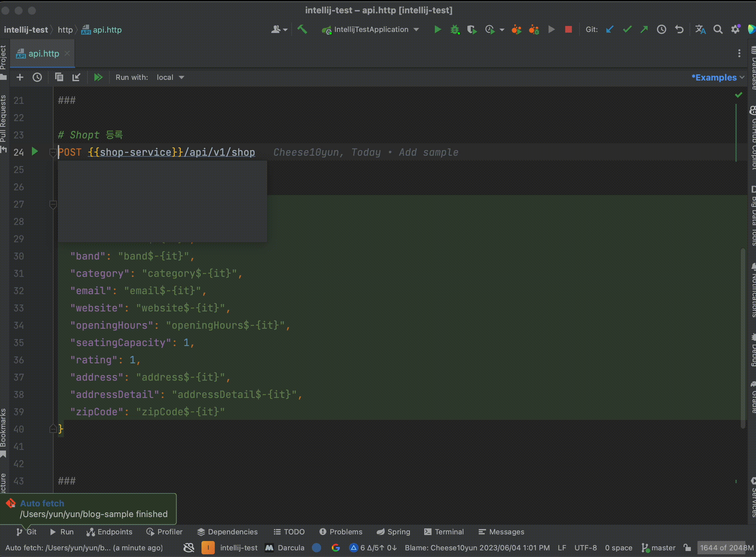Expand the IntellijTestApplication run configuration dropdown
This screenshot has width=756, height=557.
point(417,30)
